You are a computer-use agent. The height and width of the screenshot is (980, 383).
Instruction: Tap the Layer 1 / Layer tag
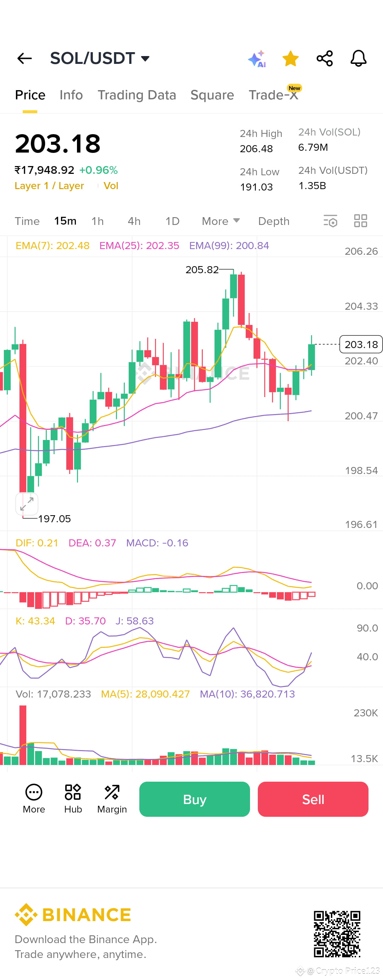(x=49, y=186)
